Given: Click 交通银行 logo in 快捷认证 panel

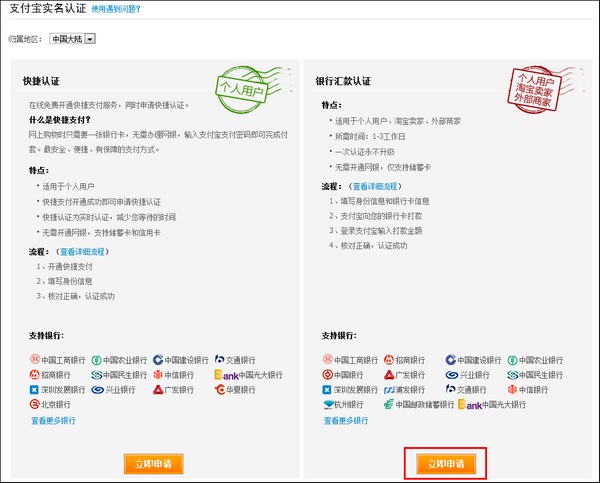Looking at the screenshot, I should tap(235, 360).
